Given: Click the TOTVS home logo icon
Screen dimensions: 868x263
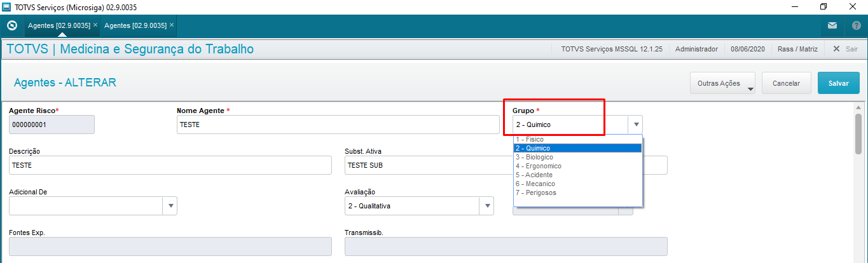Looking at the screenshot, I should coord(11,25).
